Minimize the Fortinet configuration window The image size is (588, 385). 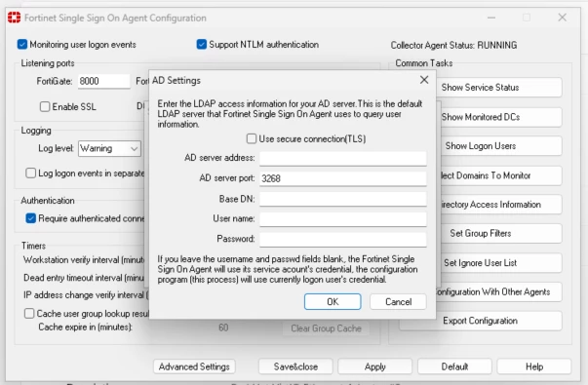pos(491,18)
